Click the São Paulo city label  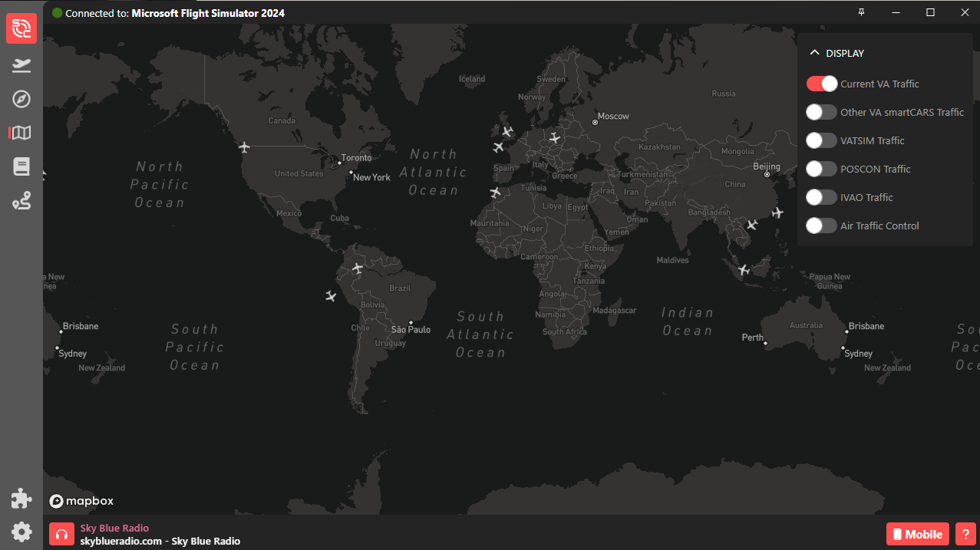tap(411, 330)
